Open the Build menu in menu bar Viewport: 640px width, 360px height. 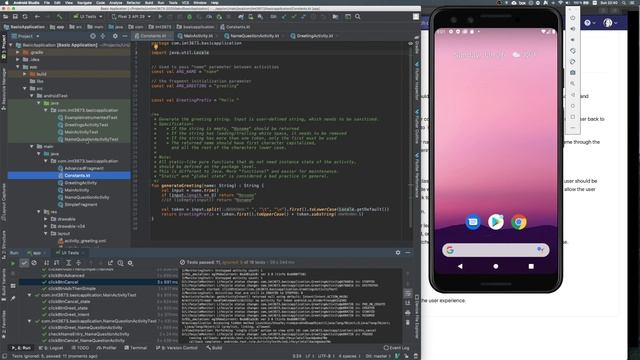click(x=149, y=2)
